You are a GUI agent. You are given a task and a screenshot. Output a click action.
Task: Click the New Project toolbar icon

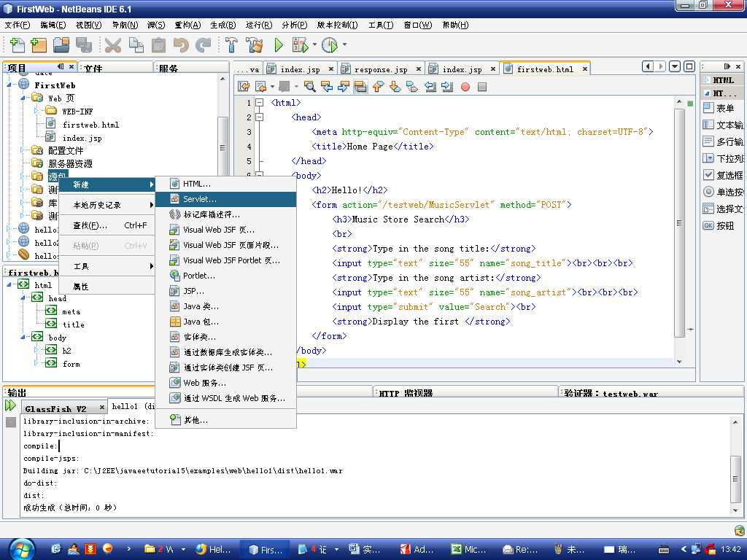pos(39,45)
